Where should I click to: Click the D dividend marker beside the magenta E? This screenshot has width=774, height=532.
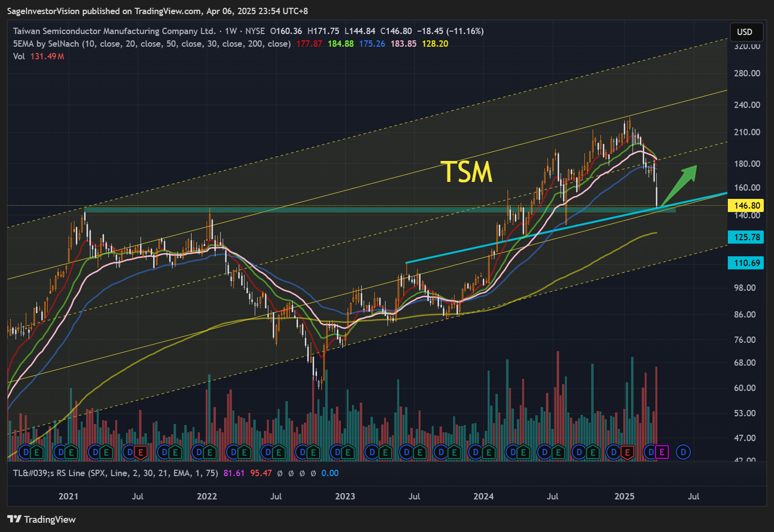point(651,453)
